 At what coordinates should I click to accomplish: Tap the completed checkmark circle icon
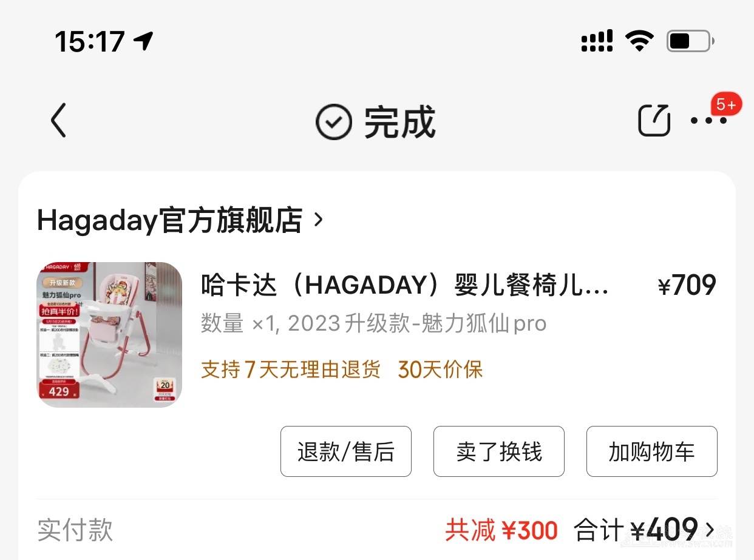click(333, 122)
